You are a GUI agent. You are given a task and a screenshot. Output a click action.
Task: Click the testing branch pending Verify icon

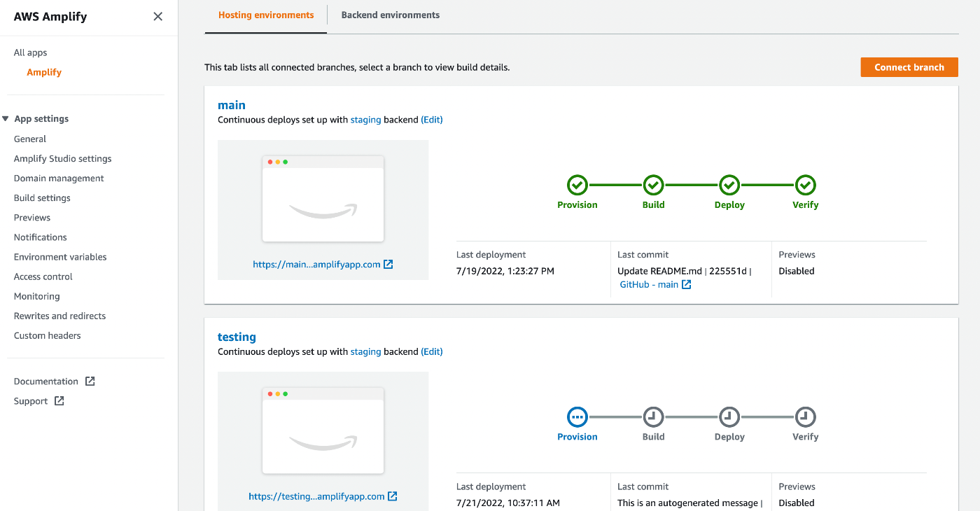[806, 417]
